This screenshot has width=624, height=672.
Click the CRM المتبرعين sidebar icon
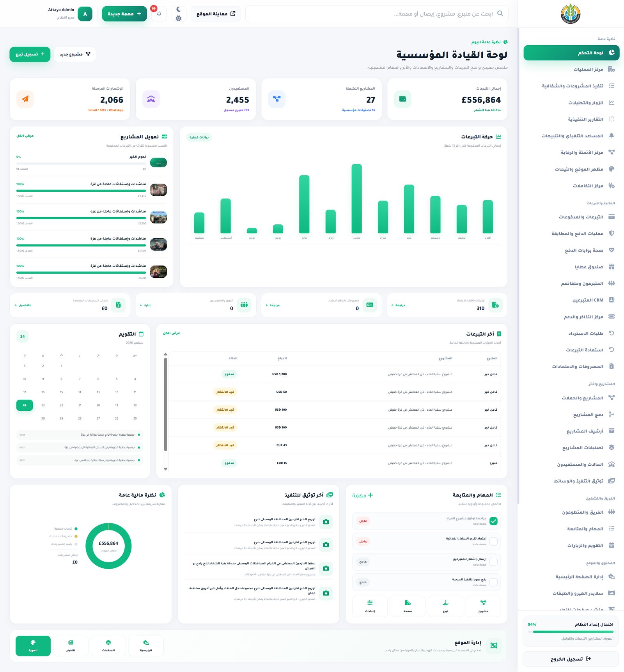coord(612,300)
